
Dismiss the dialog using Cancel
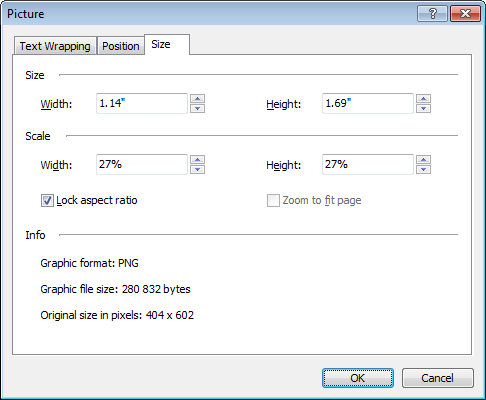437,378
